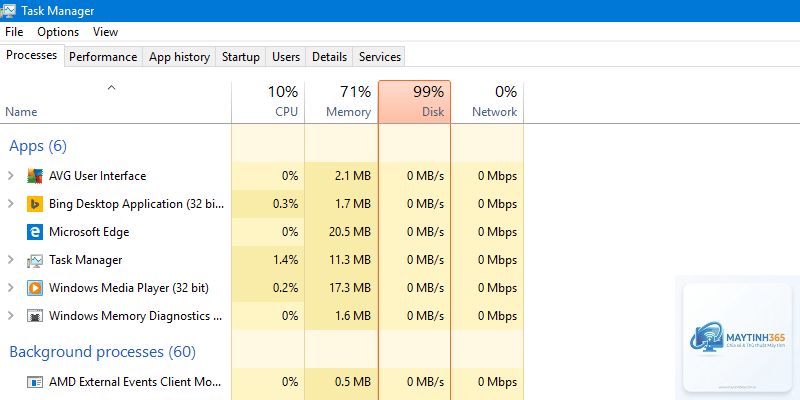Click the 1.4% CPU value
Viewport: 800px width, 400px height.
285,260
